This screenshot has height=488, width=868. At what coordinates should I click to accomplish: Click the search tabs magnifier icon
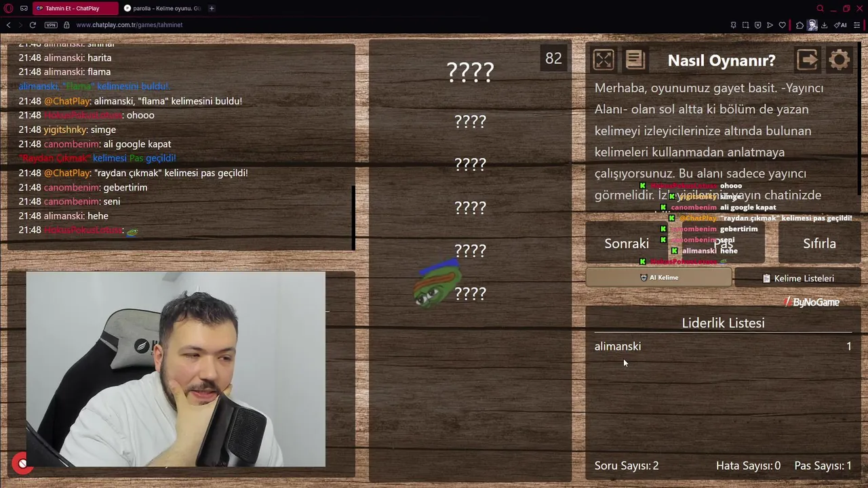(x=820, y=8)
